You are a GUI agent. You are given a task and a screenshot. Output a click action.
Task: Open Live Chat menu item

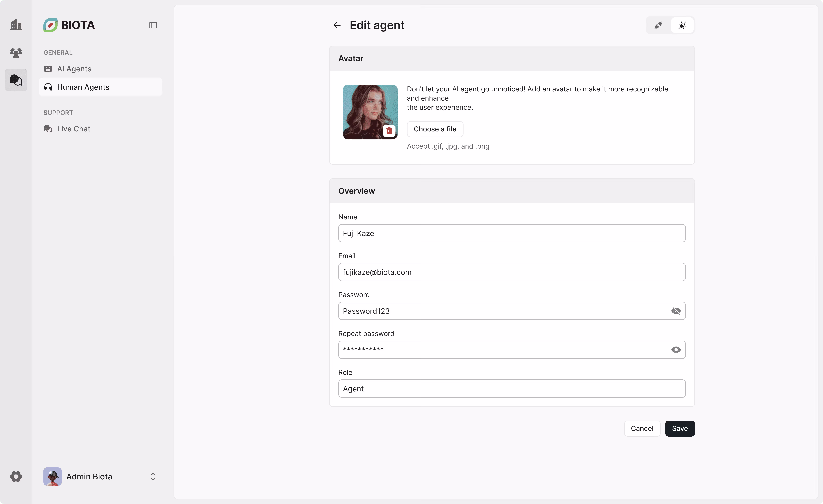pyautogui.click(x=101, y=129)
